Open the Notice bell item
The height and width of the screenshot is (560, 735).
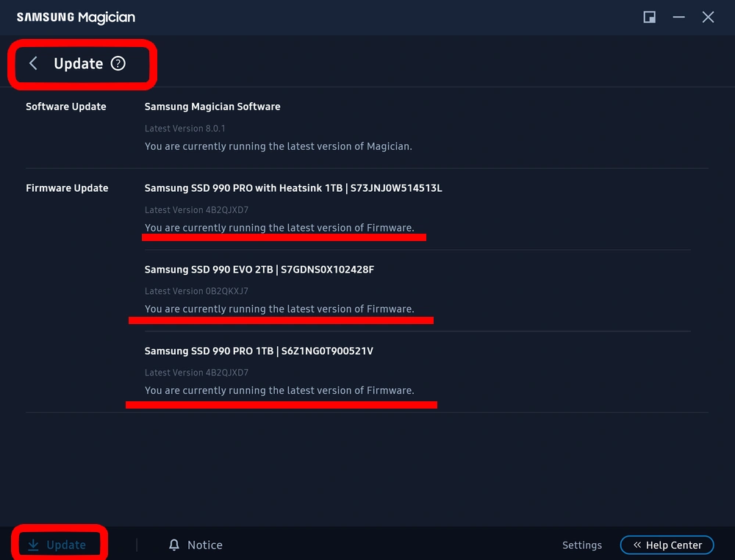pos(196,545)
